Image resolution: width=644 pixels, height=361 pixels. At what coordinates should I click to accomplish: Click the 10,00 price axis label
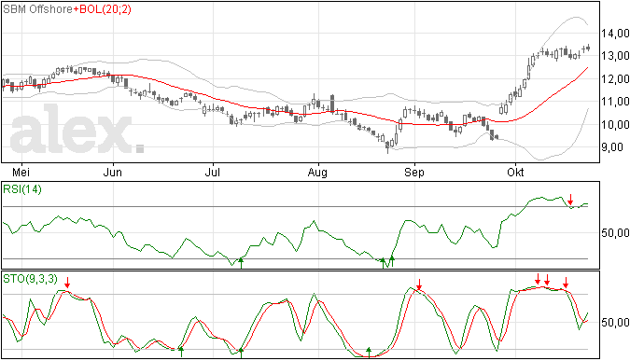(x=615, y=125)
